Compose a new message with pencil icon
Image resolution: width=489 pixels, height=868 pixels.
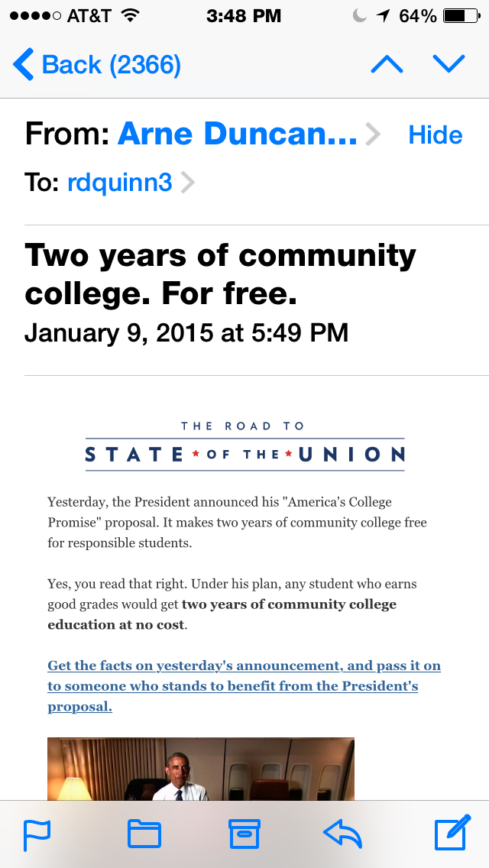(452, 834)
